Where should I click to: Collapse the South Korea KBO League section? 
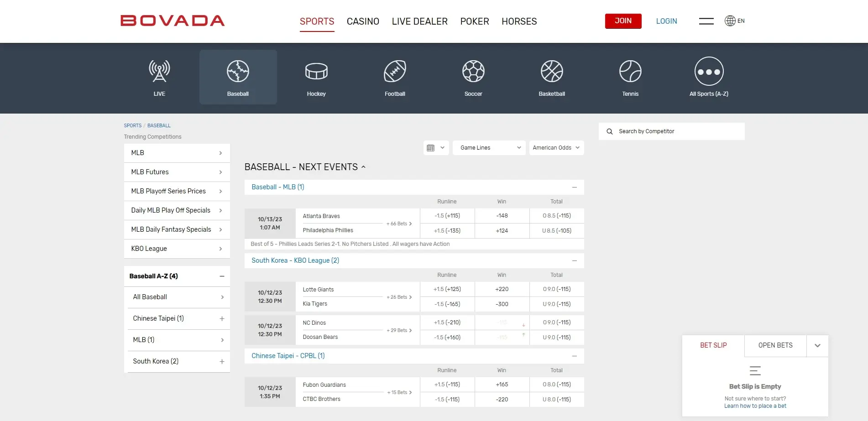coord(574,260)
